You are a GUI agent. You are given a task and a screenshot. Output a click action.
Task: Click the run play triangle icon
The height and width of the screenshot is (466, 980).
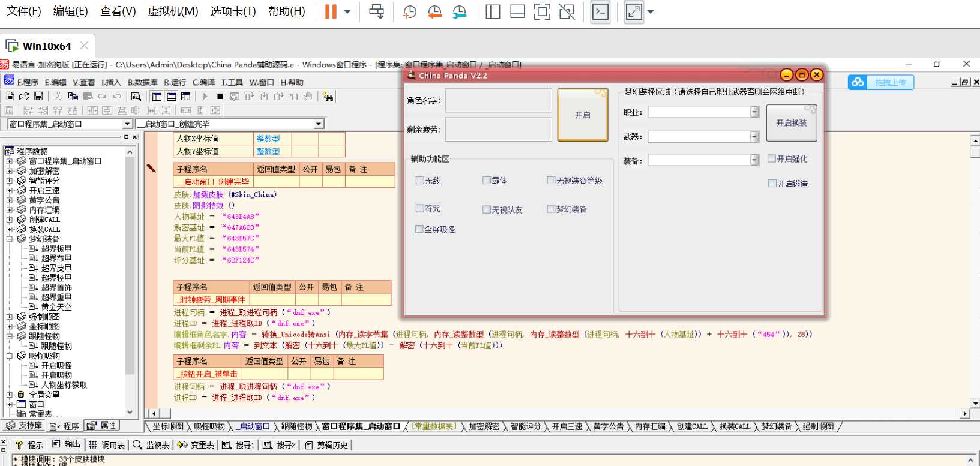coord(205,96)
